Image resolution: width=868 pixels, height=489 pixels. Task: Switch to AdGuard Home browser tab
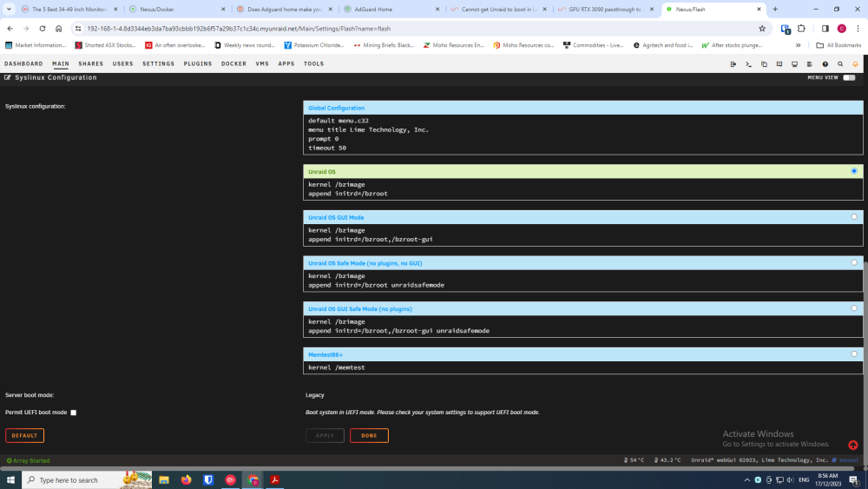[392, 10]
